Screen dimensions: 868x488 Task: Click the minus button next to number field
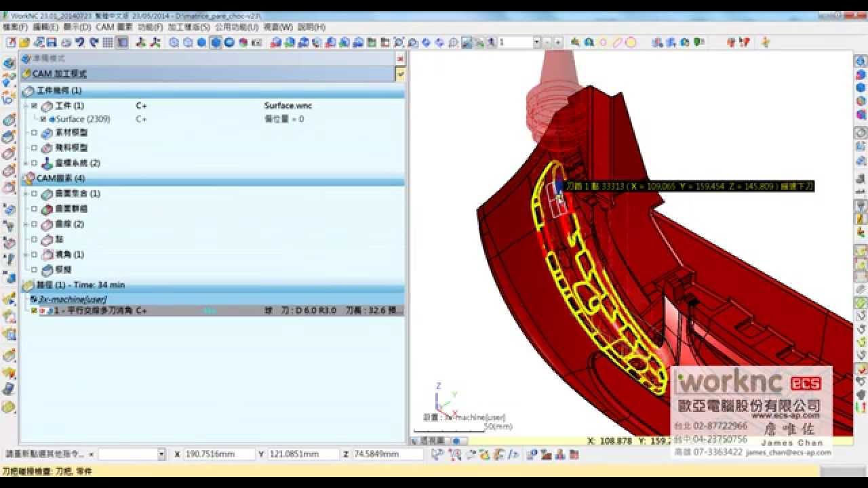point(548,42)
